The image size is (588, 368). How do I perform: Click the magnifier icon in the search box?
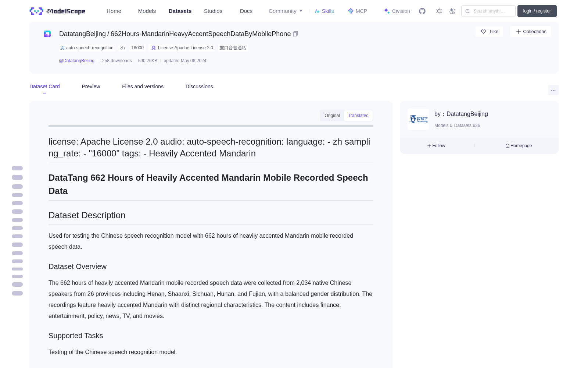point(467,11)
